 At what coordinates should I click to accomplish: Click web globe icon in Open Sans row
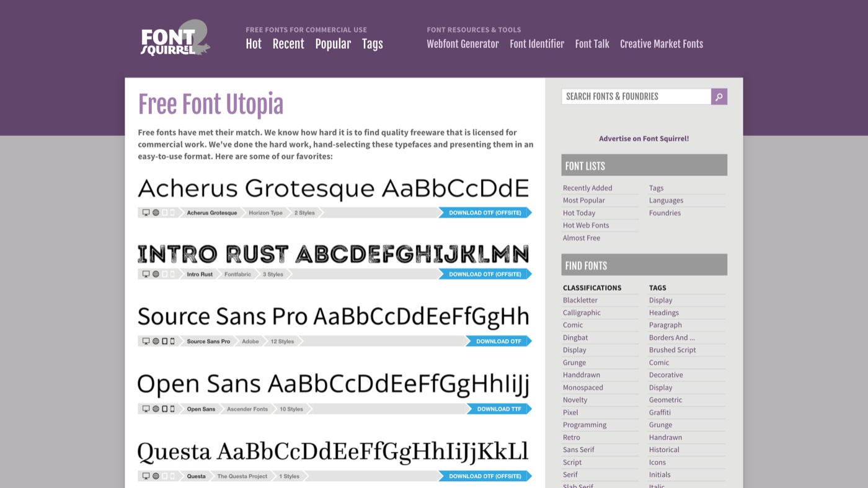click(156, 409)
